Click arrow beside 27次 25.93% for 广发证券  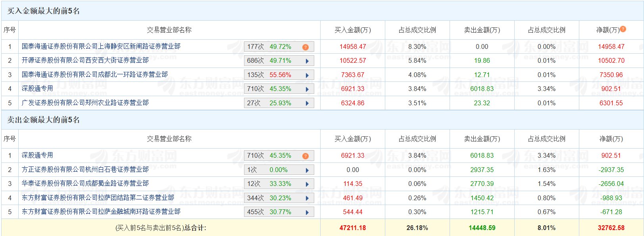pyautogui.click(x=307, y=103)
